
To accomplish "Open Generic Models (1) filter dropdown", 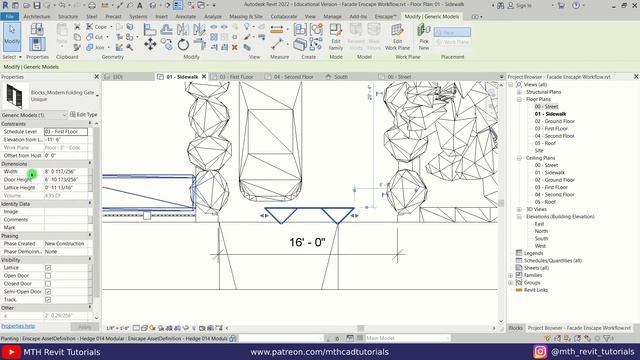I will 33,115.
